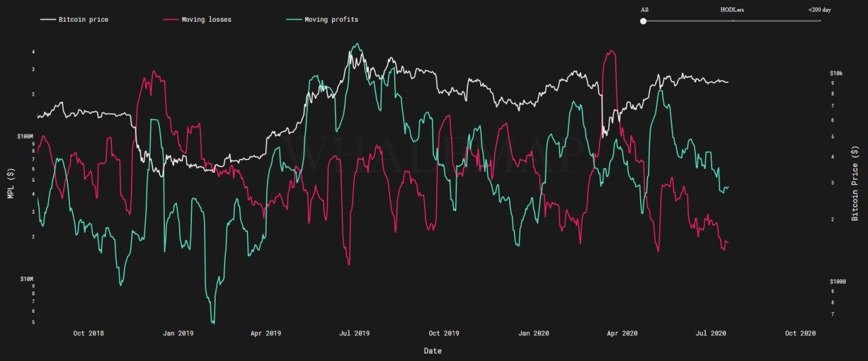Toggle the Bitcoin price legend entry
The width and height of the screenshot is (868, 361).
pos(83,20)
